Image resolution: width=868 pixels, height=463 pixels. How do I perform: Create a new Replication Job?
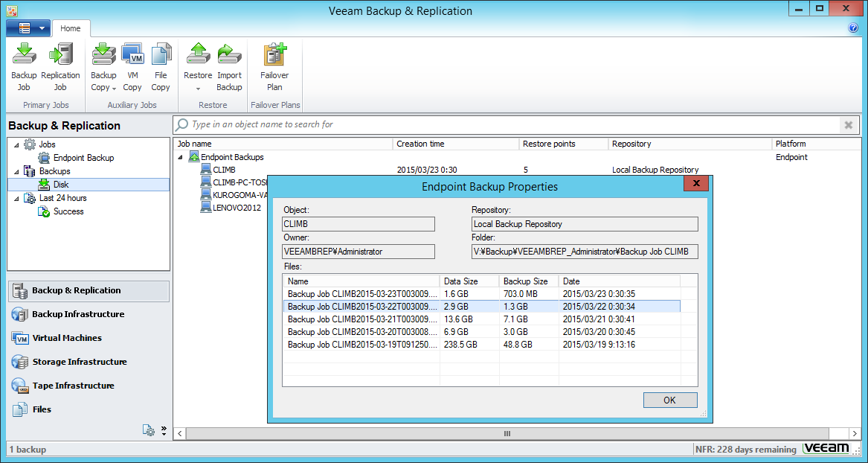pos(60,68)
